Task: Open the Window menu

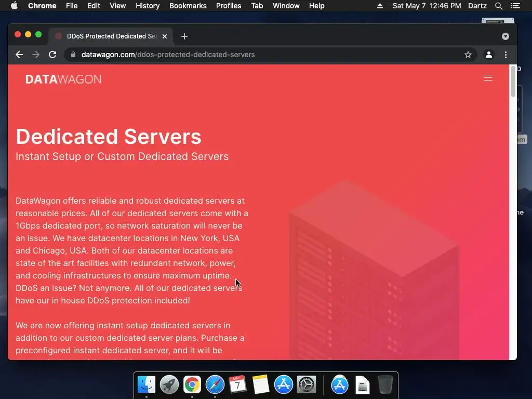Action: click(x=286, y=6)
